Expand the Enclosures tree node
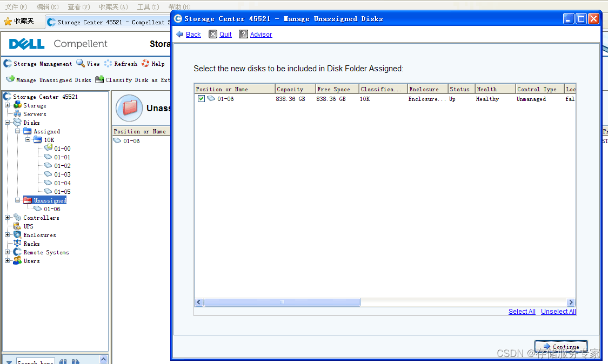This screenshot has height=364, width=608. 8,234
